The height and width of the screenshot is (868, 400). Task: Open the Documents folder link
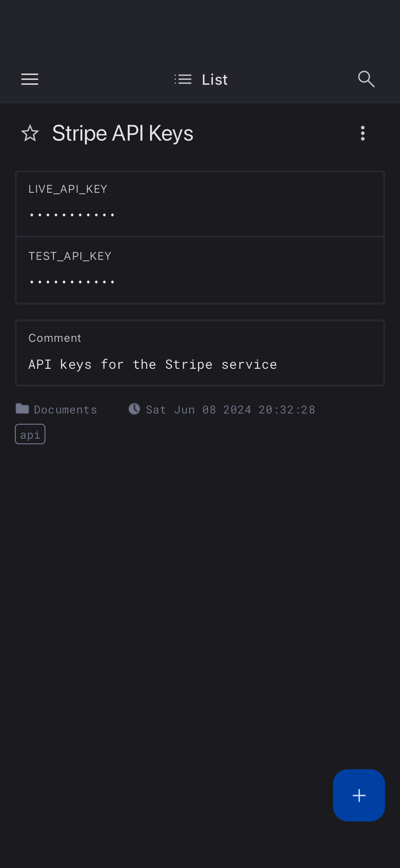(65, 410)
